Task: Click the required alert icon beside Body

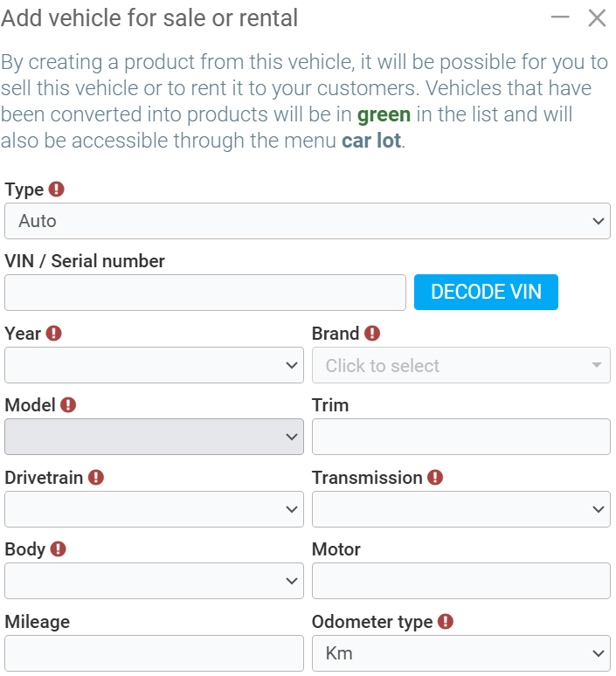Action: click(59, 549)
